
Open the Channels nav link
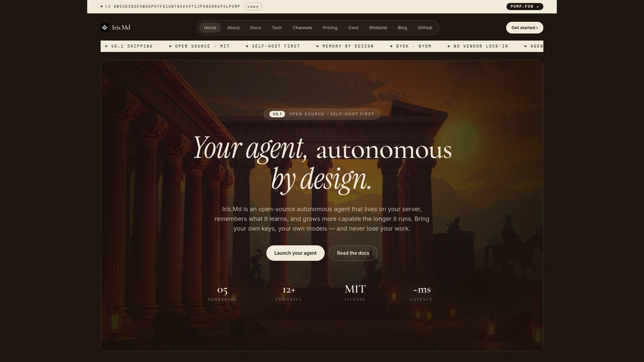click(302, 28)
